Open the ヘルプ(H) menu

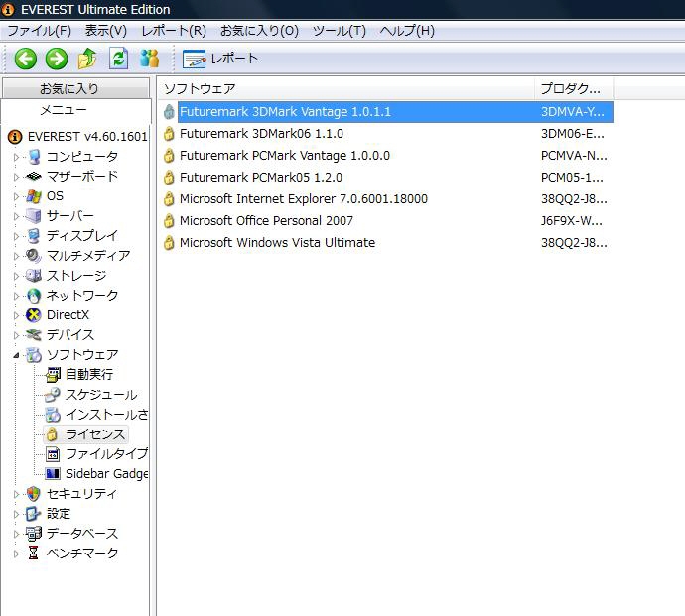(407, 31)
